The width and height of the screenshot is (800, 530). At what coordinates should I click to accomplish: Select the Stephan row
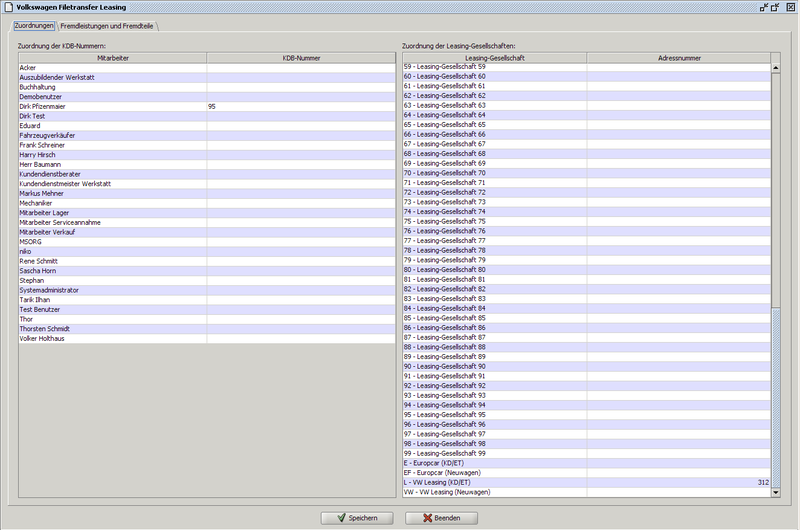(x=207, y=281)
